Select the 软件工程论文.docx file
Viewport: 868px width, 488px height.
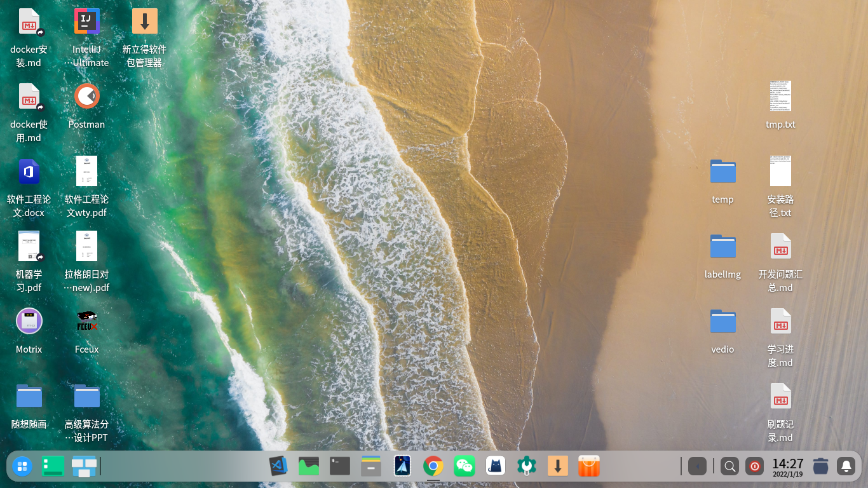click(29, 172)
